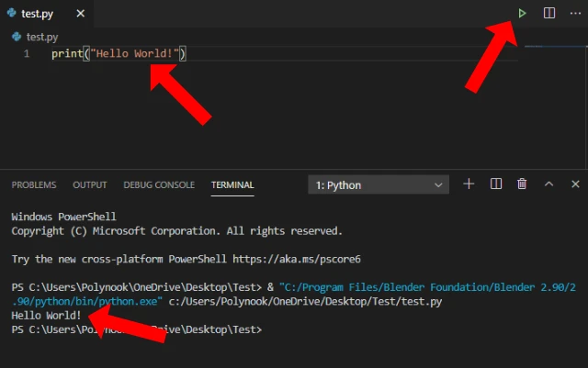
Task: Open the https://aka.ms/pscore6 link
Action: [x=296, y=260]
